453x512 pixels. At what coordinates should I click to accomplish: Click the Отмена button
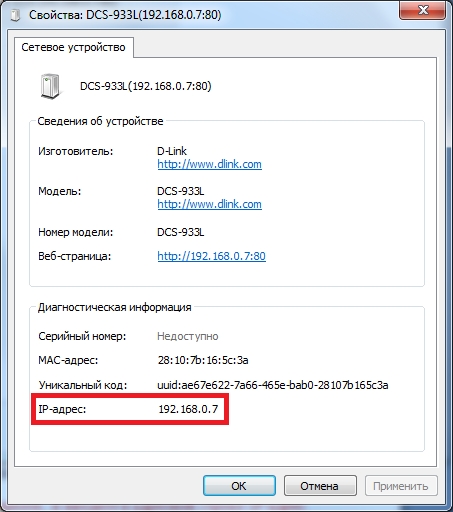point(320,486)
